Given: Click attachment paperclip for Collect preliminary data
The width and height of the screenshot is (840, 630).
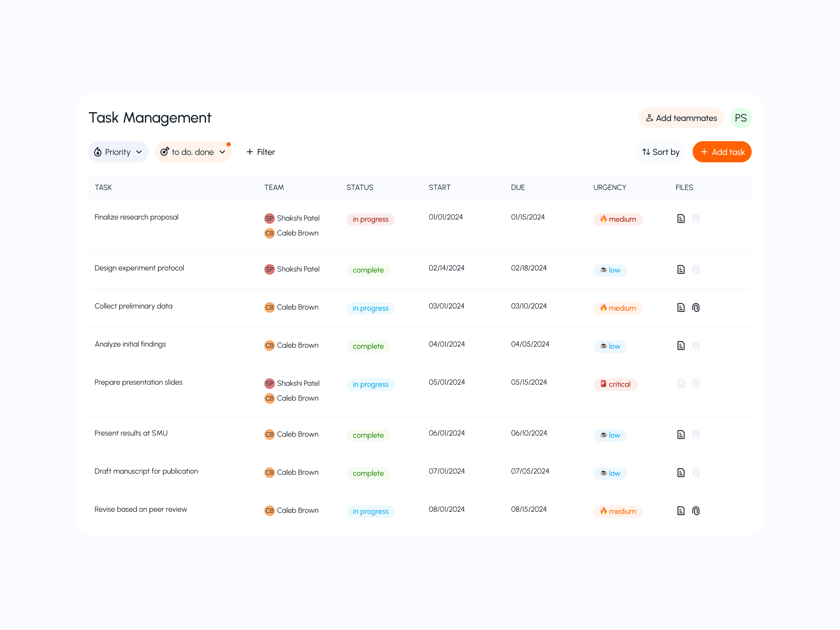Looking at the screenshot, I should (x=696, y=308).
